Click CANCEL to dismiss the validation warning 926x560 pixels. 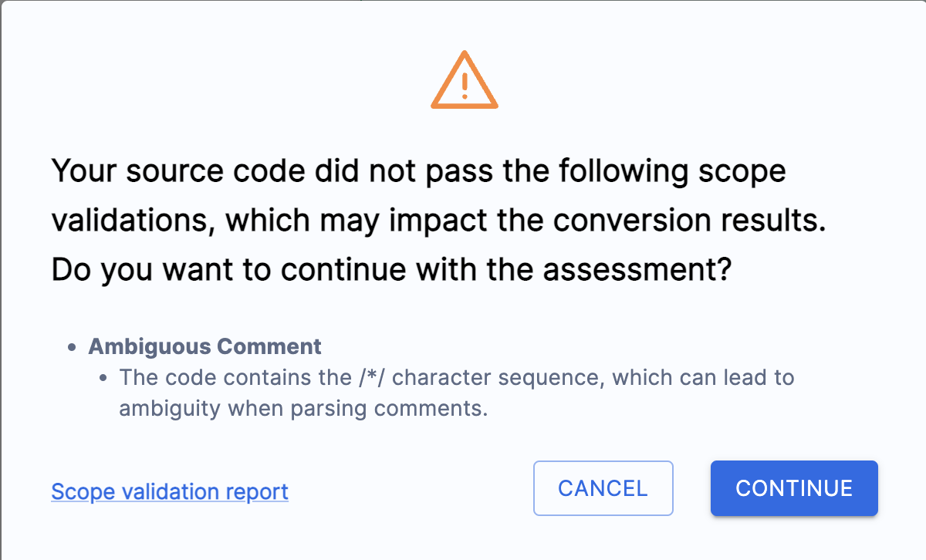click(603, 488)
